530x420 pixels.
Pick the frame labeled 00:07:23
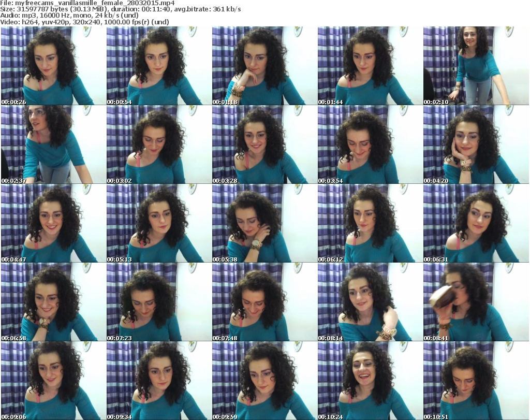159,302
